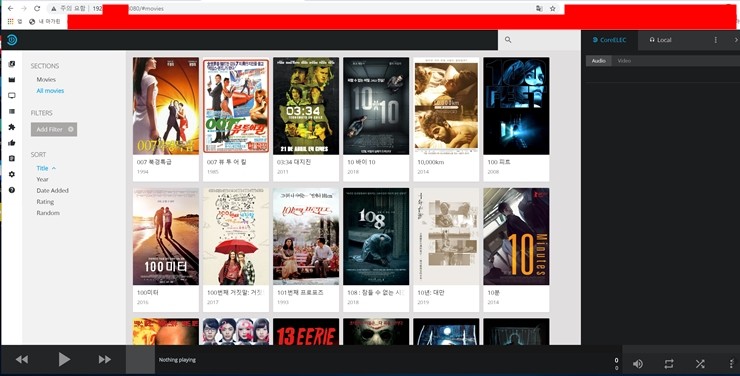The width and height of the screenshot is (740, 376).
Task: Click browser reload button
Action: coord(37,8)
